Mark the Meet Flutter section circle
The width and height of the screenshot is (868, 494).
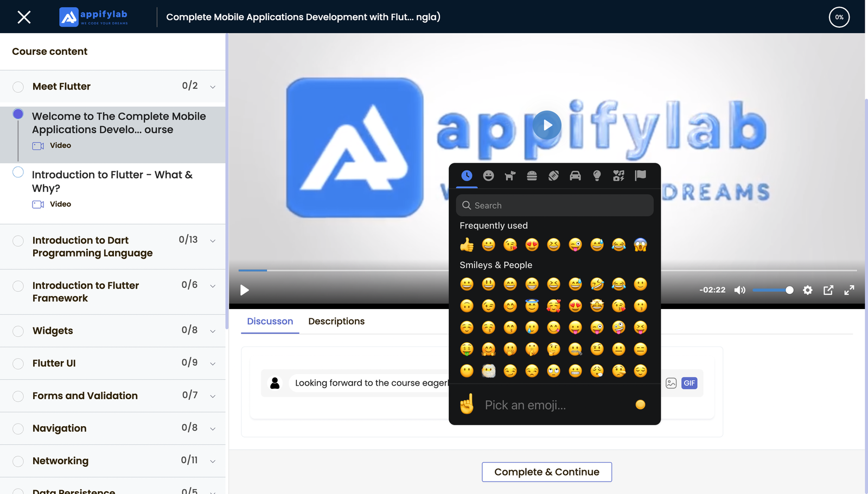click(x=18, y=87)
